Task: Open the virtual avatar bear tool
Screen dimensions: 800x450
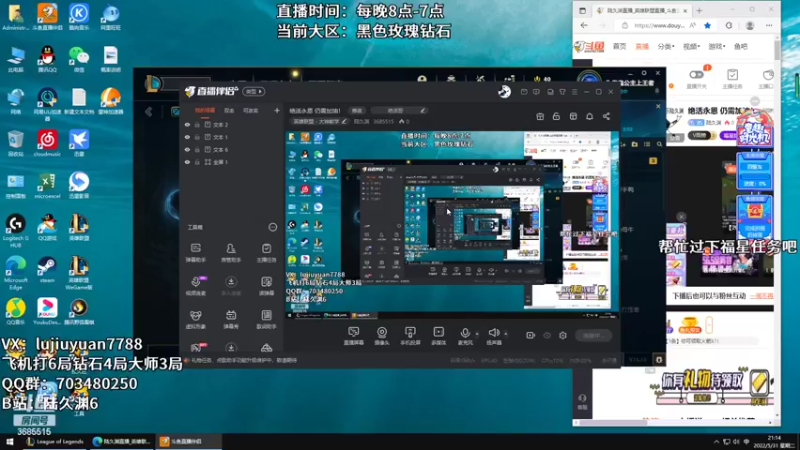Action: coord(196,319)
